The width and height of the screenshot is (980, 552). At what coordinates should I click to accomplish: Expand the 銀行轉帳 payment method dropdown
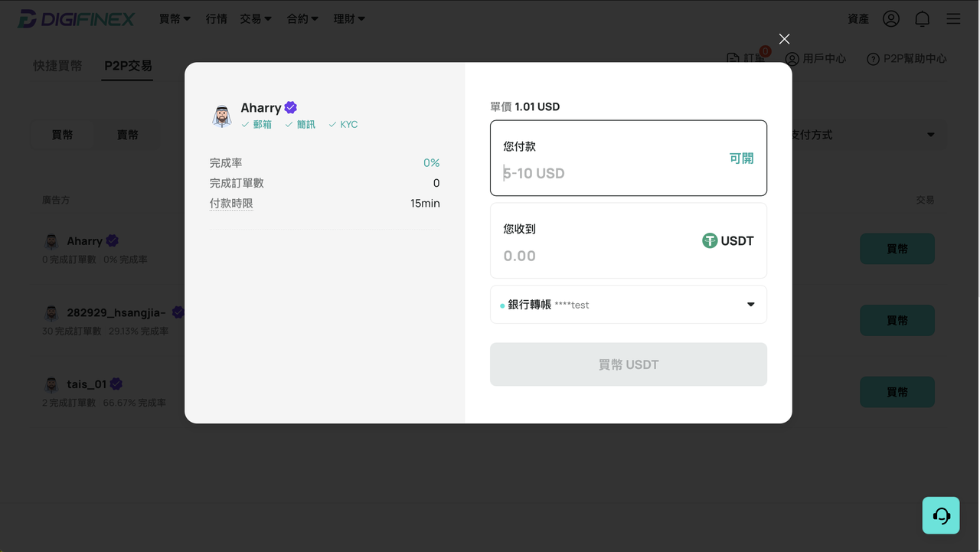point(629,305)
